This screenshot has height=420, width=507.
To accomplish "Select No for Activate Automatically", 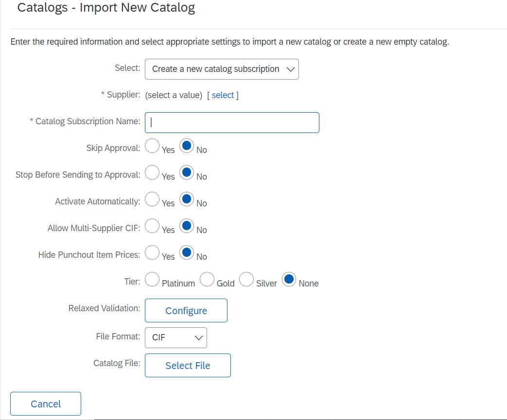I will 187,199.
